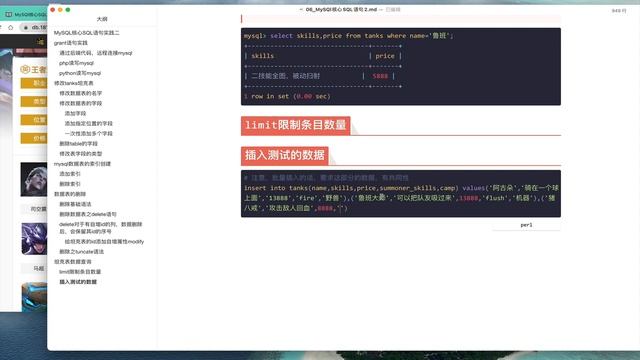This screenshot has width=640, height=360.
Task: Click the 马超 hero label in browser
Action: pos(39,269)
